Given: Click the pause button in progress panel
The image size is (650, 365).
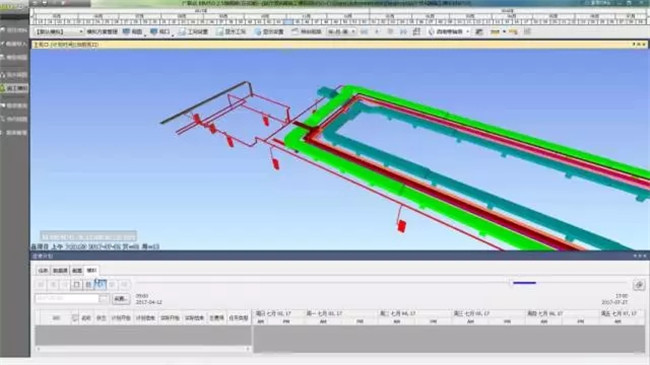Looking at the screenshot, I should [x=88, y=285].
